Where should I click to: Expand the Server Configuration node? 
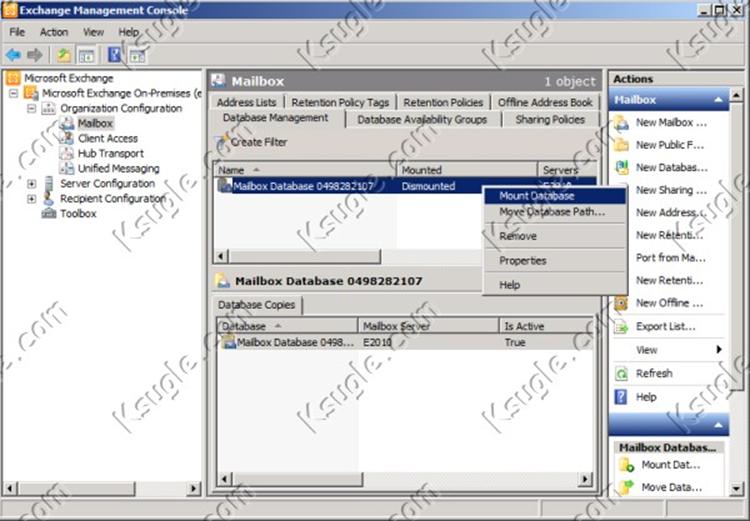click(x=32, y=184)
